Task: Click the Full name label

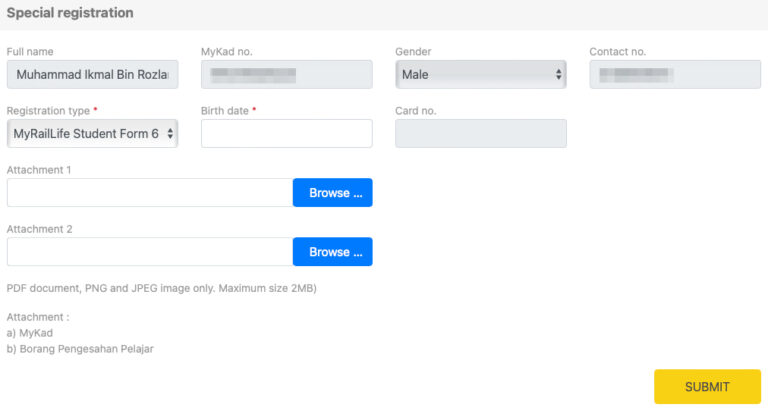Action: [30, 52]
